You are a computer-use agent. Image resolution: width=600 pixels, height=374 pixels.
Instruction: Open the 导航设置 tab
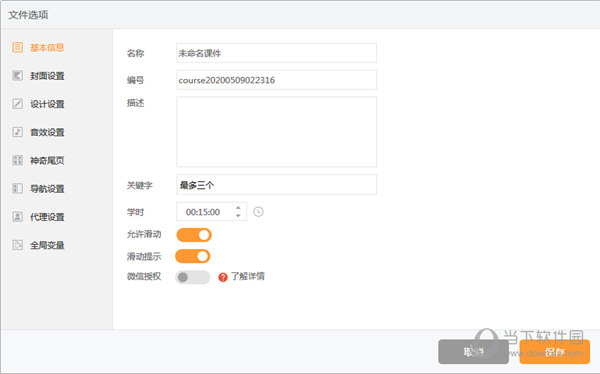[x=47, y=189]
